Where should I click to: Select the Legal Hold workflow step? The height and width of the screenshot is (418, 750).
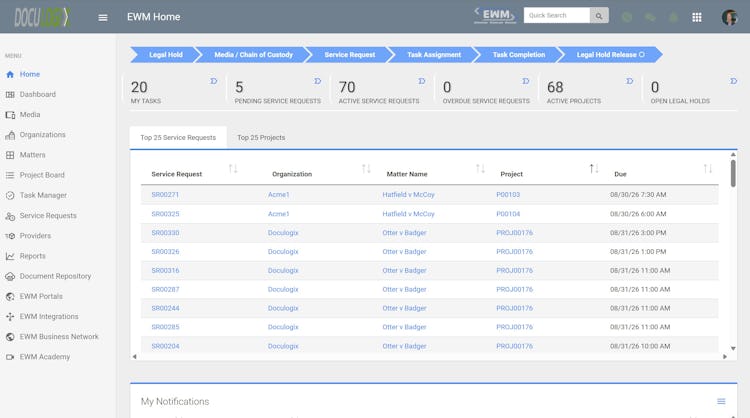pyautogui.click(x=165, y=55)
